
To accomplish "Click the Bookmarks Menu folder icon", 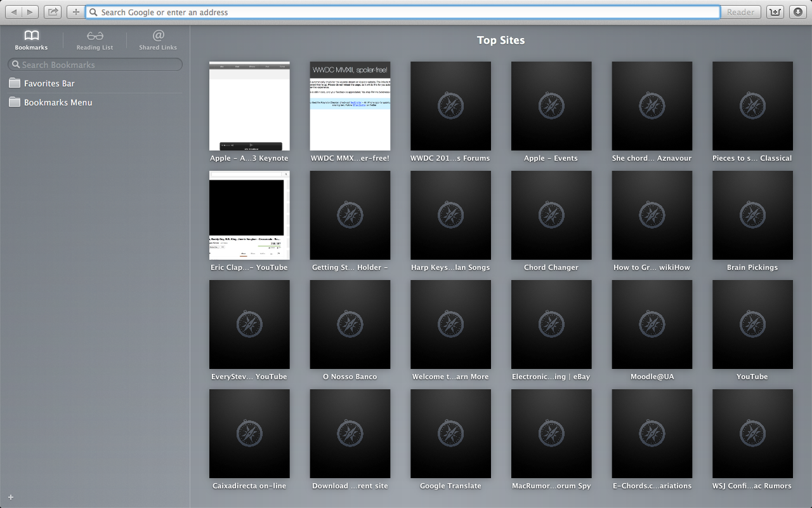I will tap(15, 102).
